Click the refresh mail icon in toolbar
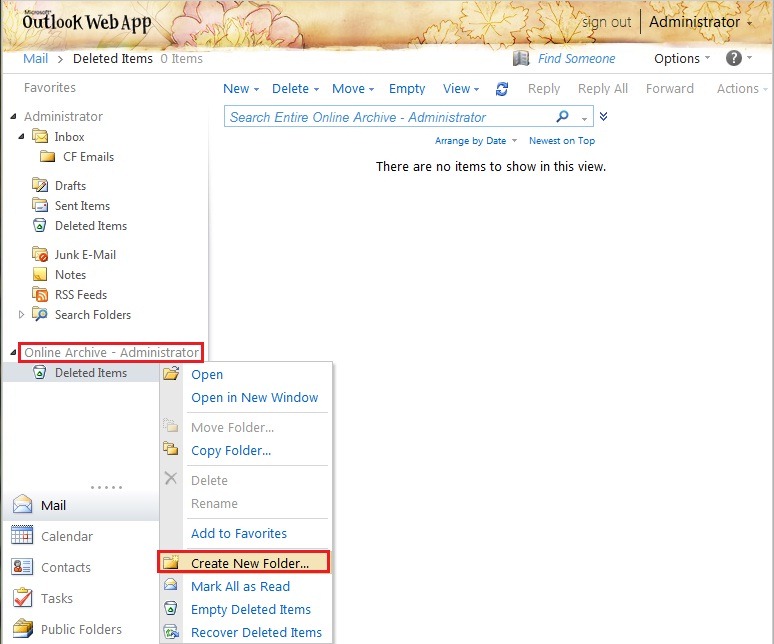 (502, 89)
